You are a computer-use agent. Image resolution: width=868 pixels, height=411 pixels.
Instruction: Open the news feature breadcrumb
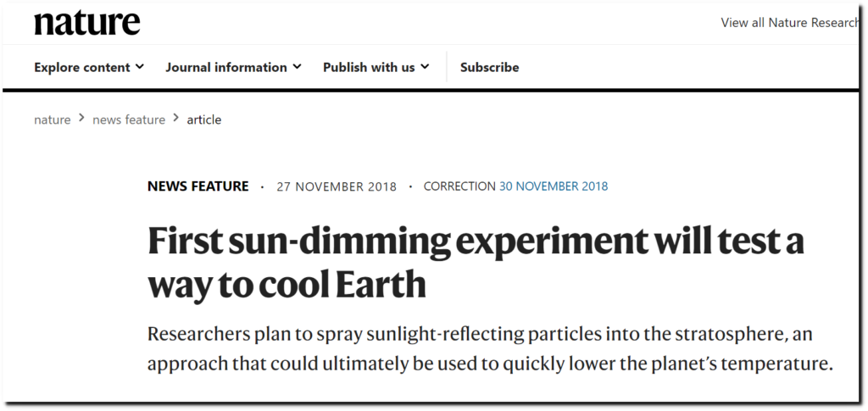coord(129,119)
